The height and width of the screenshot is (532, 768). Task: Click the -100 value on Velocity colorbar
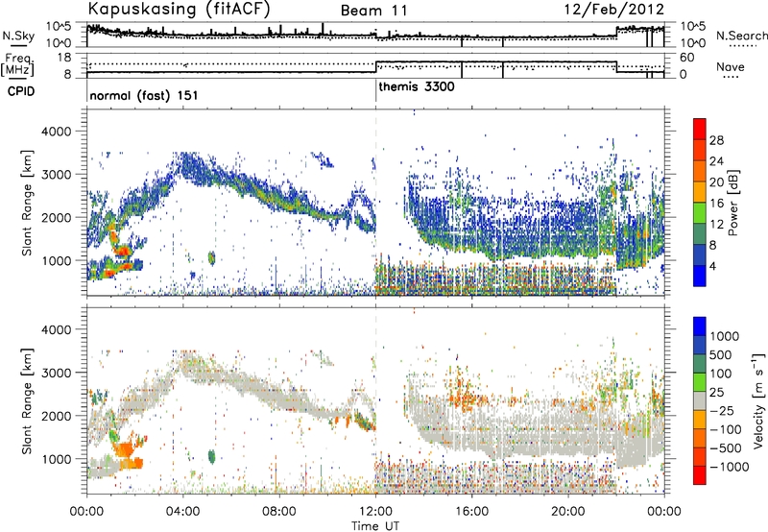(726, 429)
